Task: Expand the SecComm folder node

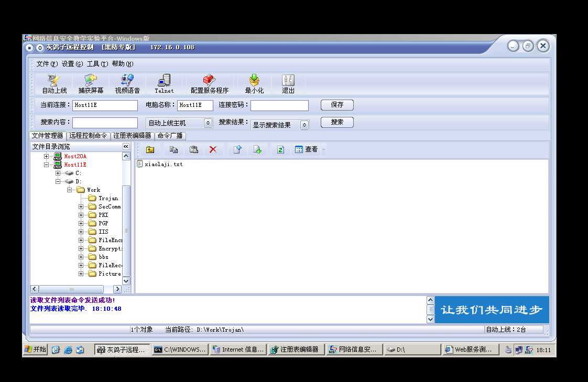Action: click(x=81, y=206)
